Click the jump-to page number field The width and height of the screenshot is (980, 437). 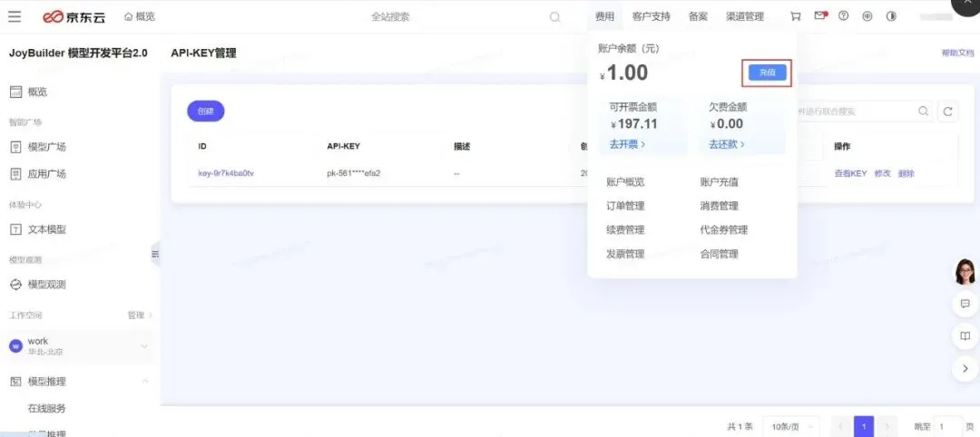947,427
